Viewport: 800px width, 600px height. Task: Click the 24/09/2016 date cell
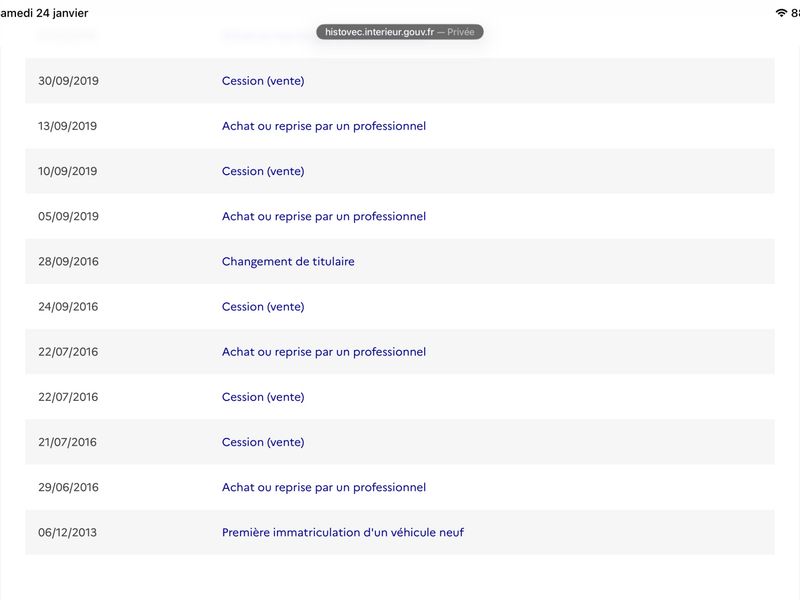[68, 307]
